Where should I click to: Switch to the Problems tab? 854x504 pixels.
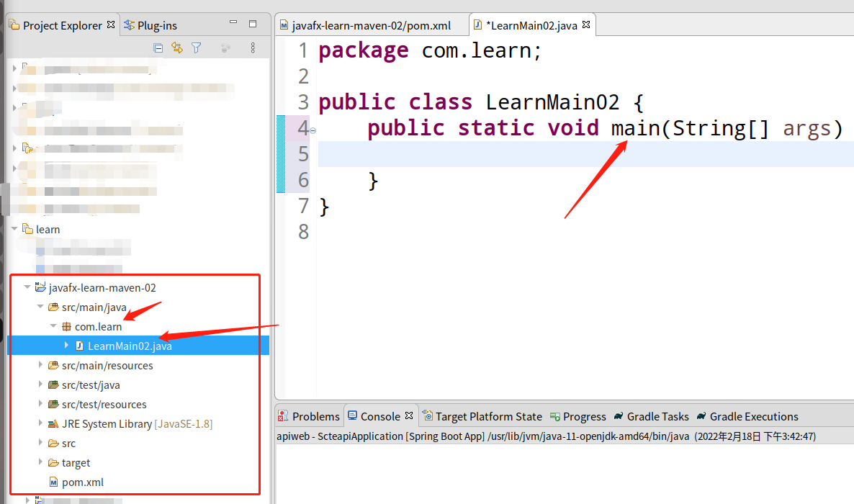click(x=309, y=416)
